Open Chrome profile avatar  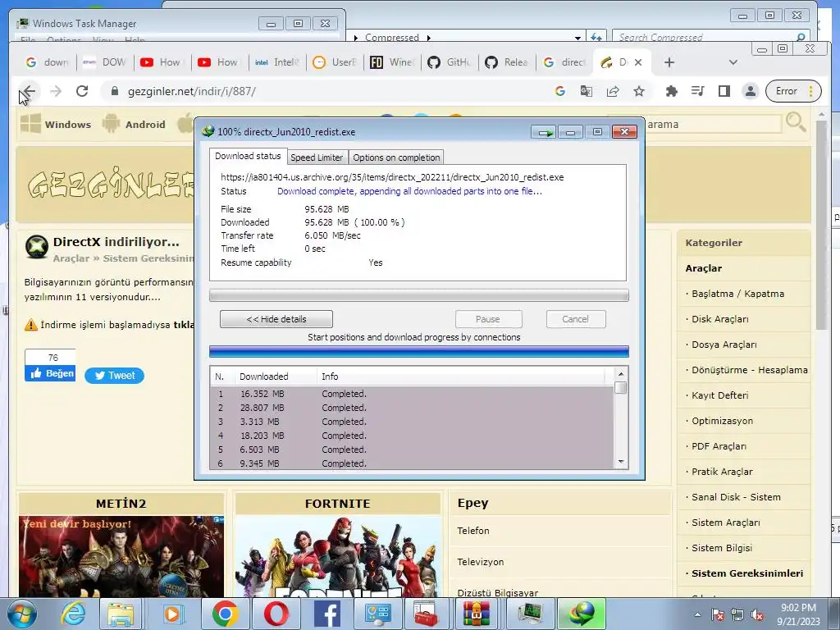point(751,91)
